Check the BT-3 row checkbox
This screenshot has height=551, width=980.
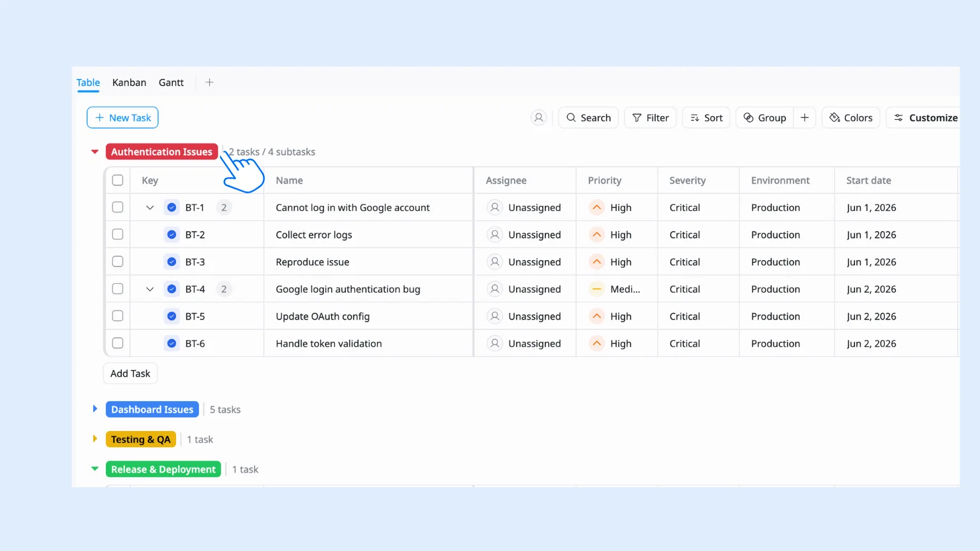point(117,261)
